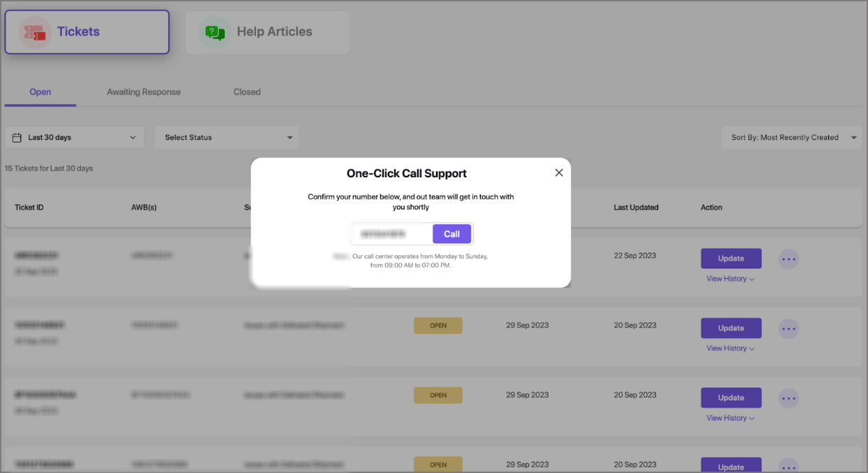Open three-dot menu on second ticket row

(789, 328)
